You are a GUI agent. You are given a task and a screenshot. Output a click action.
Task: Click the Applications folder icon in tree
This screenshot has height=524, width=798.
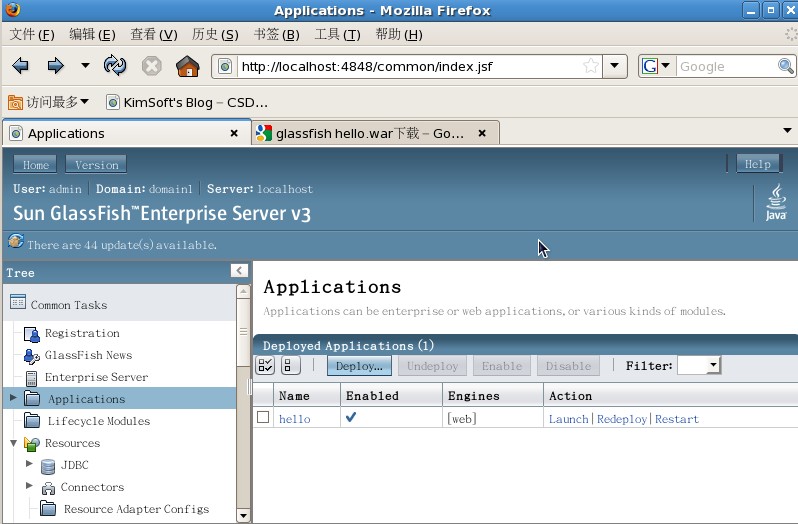tap(32, 398)
